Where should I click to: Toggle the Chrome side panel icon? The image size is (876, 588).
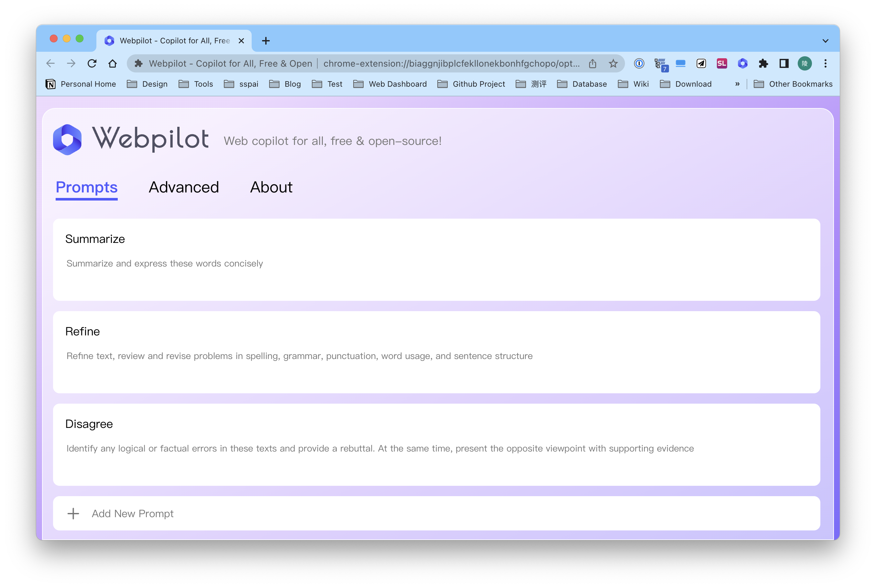784,63
